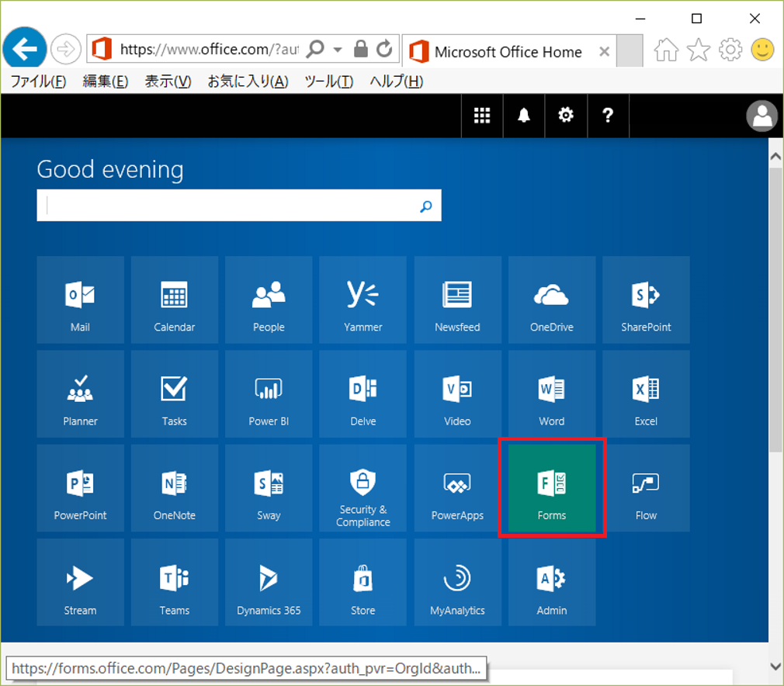Launch the Power BI tile

click(269, 394)
